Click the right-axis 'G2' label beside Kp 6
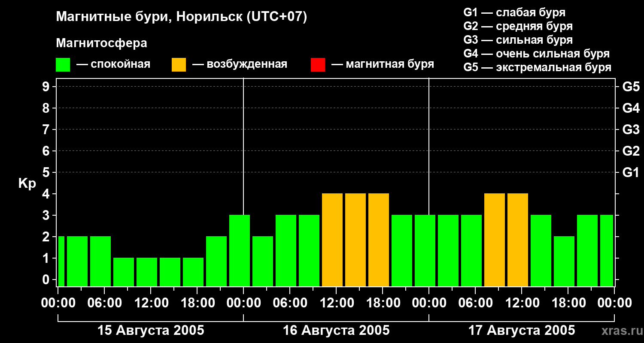The image size is (644, 343). 631,151
